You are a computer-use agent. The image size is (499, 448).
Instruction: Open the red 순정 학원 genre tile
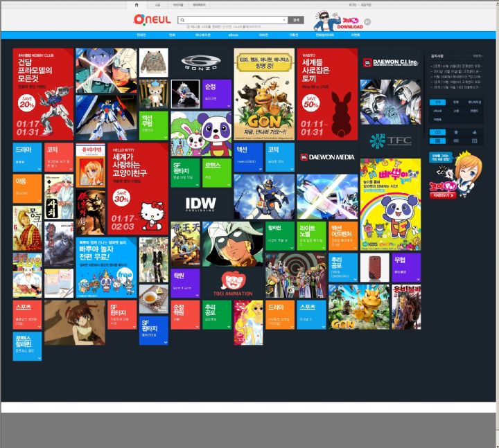click(185, 315)
